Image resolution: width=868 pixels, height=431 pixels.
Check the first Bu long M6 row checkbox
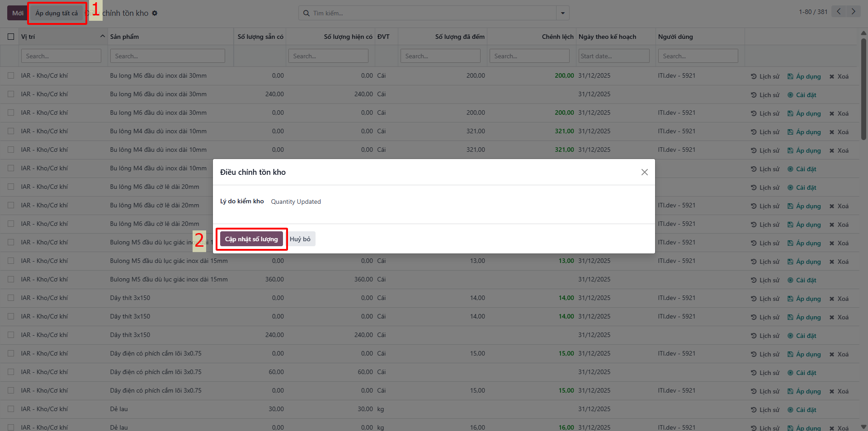tap(11, 75)
